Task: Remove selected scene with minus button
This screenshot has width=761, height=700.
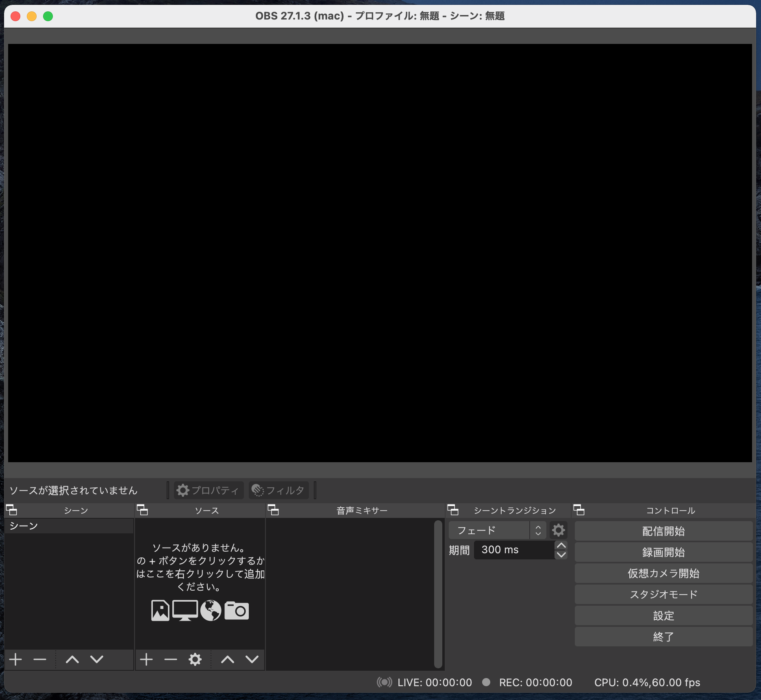Action: tap(40, 659)
